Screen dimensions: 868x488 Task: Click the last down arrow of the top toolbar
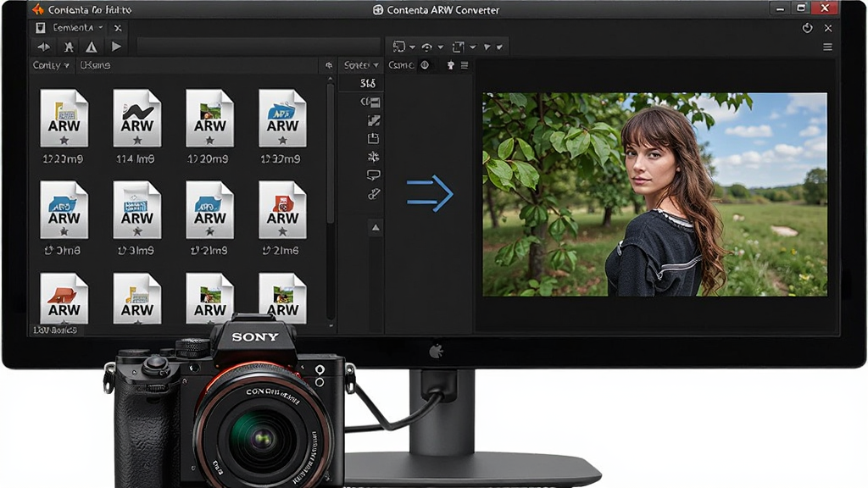(499, 47)
